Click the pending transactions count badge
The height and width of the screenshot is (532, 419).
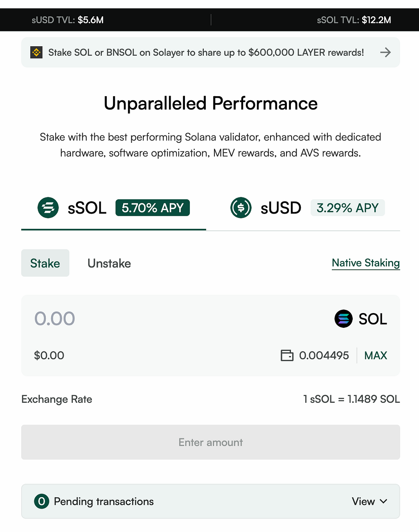(x=42, y=501)
